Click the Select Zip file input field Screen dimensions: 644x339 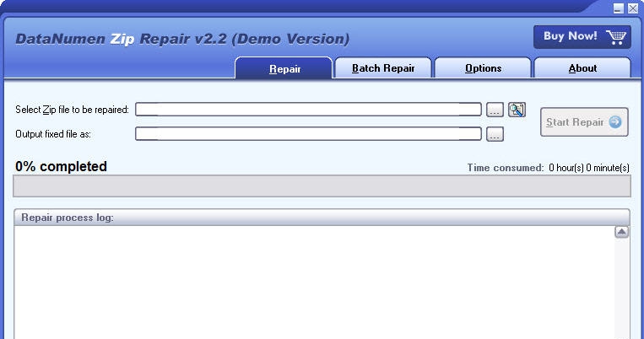tap(308, 110)
